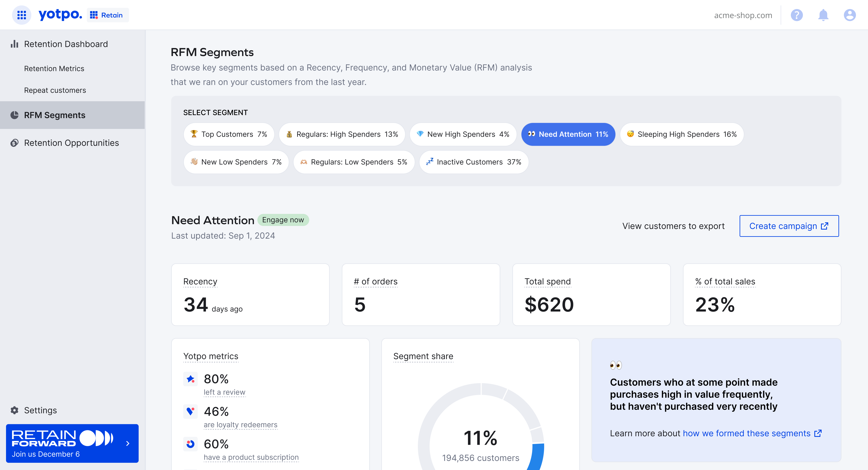Click the Retention Opportunities coin icon
868x470 pixels.
[14, 143]
